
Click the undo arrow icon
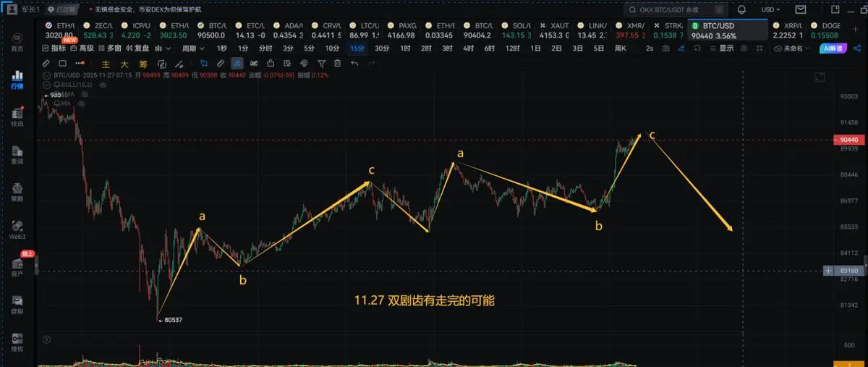(354, 63)
